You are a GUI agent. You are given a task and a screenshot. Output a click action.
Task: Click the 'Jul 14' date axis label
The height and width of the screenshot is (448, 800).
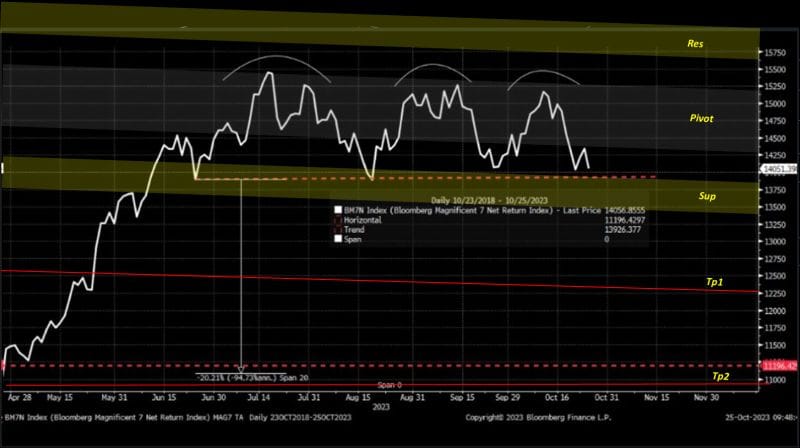pyautogui.click(x=259, y=397)
